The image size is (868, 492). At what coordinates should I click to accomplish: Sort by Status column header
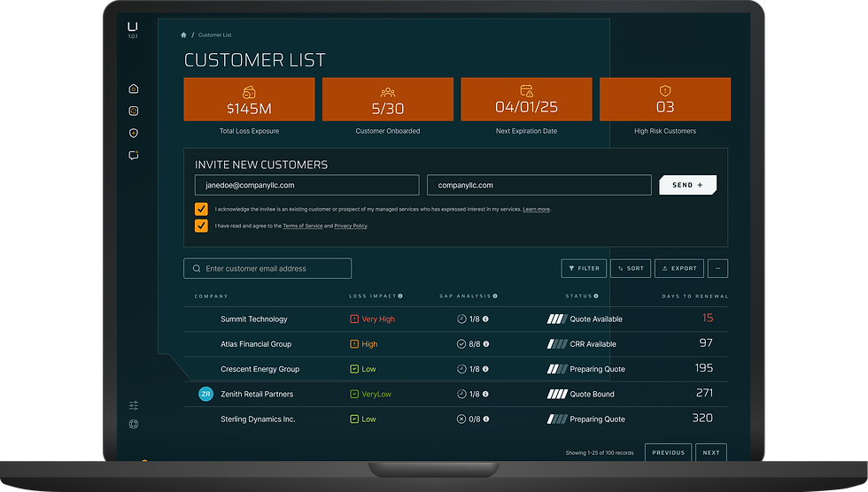(x=578, y=296)
